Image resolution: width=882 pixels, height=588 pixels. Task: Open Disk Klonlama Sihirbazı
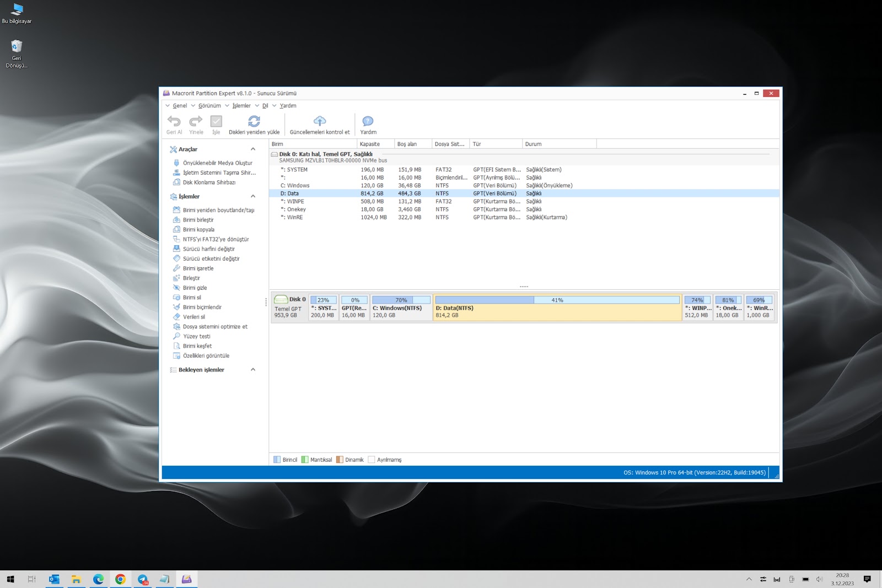209,182
